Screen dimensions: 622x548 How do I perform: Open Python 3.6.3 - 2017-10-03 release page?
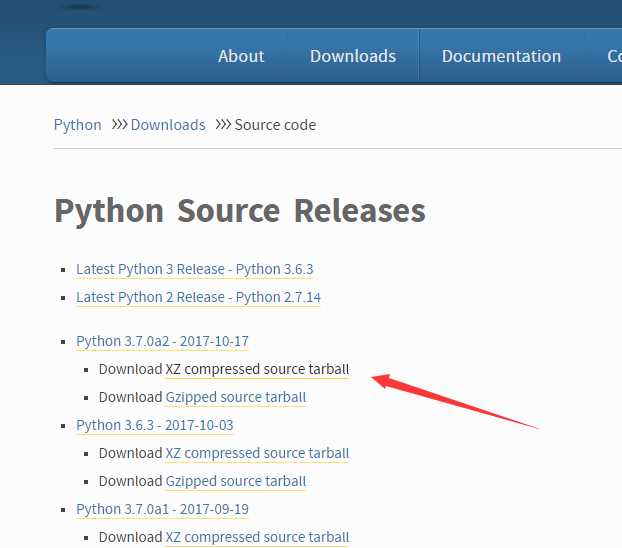point(155,425)
